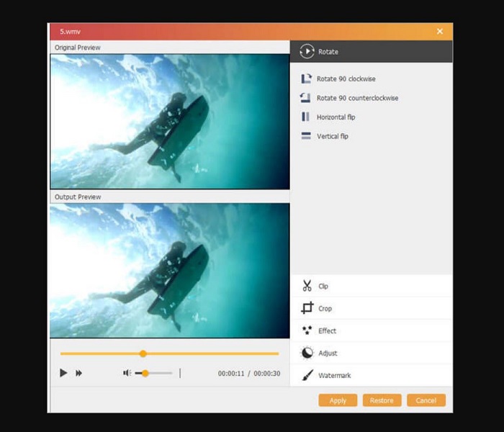Click the Clip menu label
Viewport: 504px width, 432px height.
tap(323, 286)
